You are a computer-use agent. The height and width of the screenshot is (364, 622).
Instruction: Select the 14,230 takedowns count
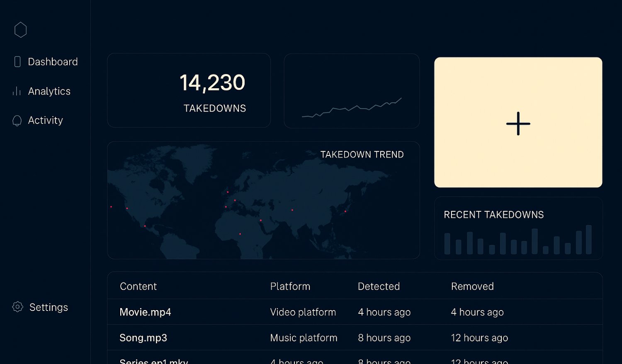(212, 83)
